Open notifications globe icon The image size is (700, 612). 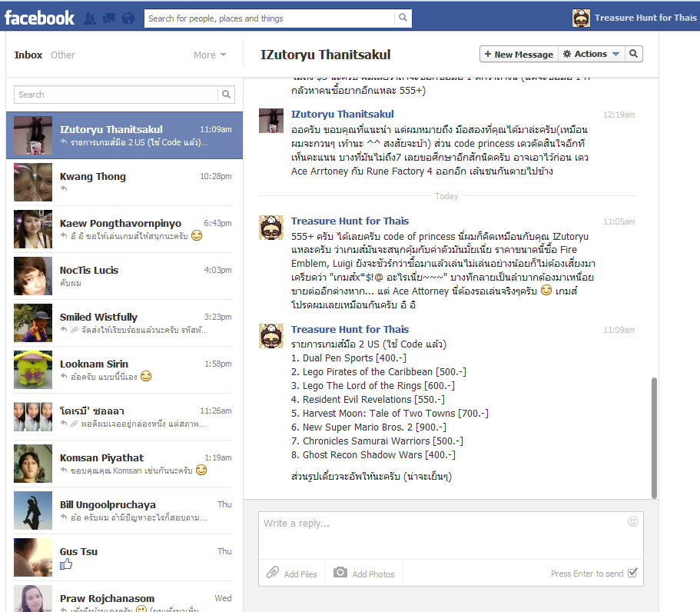tap(128, 18)
